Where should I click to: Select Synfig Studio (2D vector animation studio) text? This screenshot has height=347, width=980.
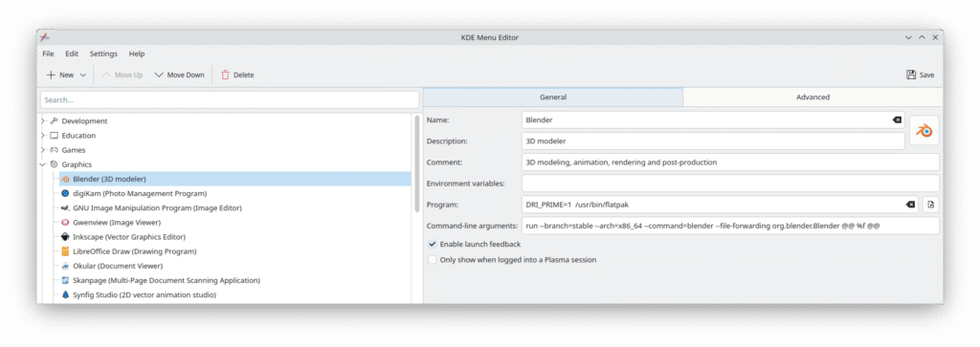click(145, 294)
